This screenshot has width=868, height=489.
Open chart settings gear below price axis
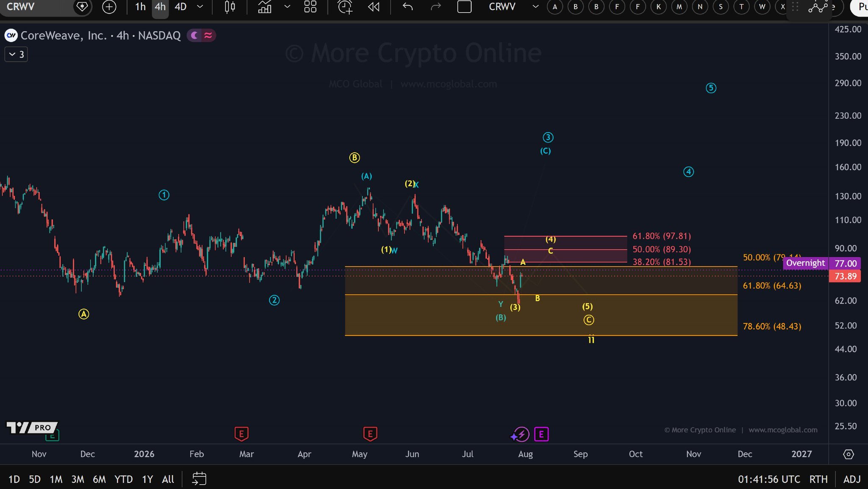(x=849, y=454)
